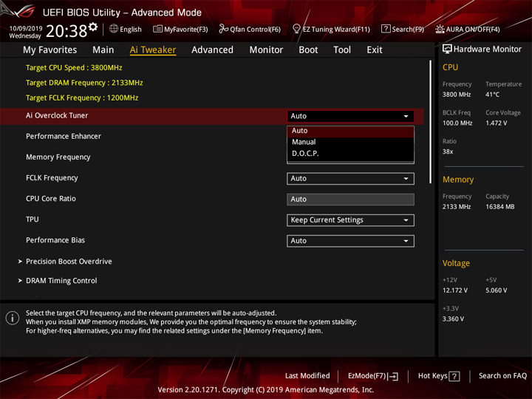Switch to Main tab

click(103, 50)
